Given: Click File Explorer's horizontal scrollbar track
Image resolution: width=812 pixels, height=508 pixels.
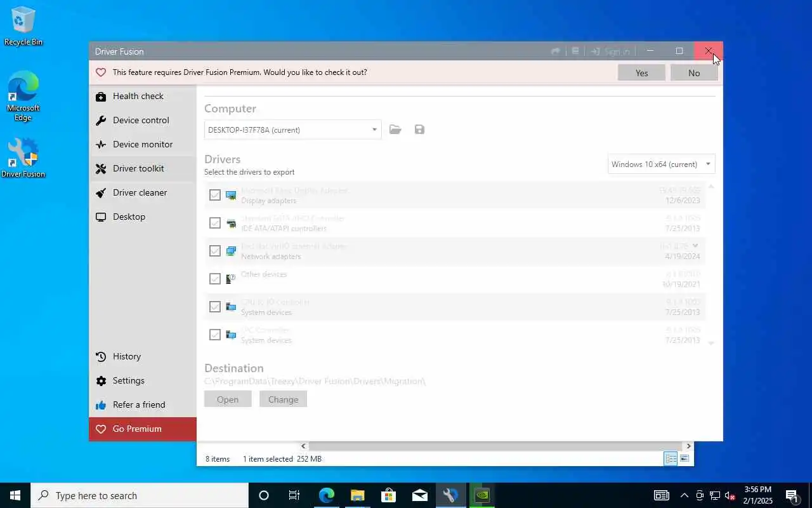Looking at the screenshot, I should click(496, 446).
